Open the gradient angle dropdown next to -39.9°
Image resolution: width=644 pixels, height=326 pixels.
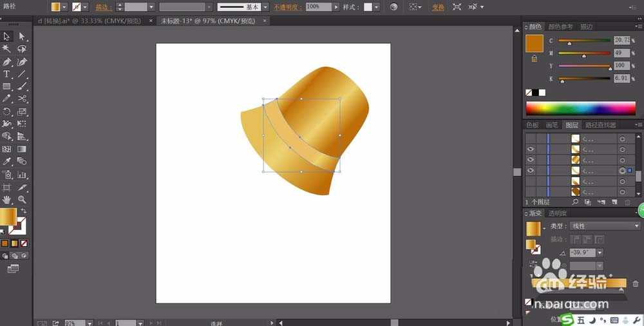pyautogui.click(x=600, y=253)
